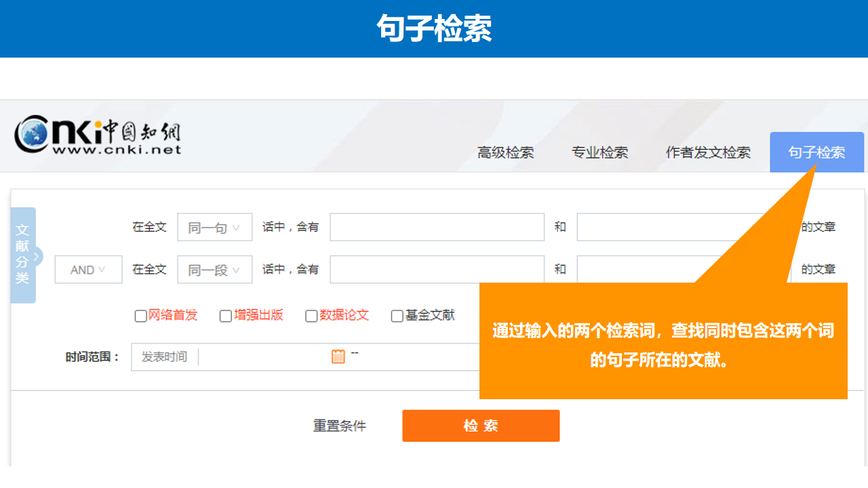The image size is (868, 488).
Task: Open the 同一段 dropdown
Action: coord(214,270)
